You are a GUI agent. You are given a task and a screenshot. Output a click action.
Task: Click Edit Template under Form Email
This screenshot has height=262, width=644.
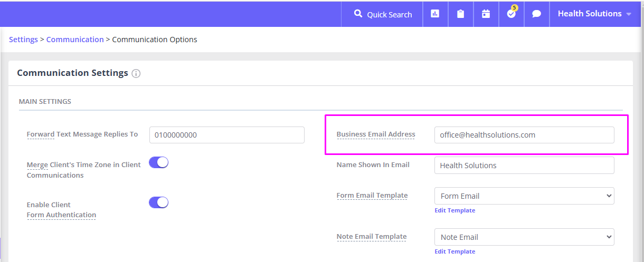[454, 210]
